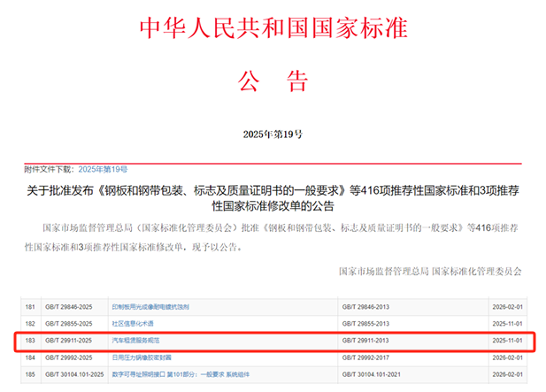Click replaced standard GB/T 29855-2013
546x392 pixels.
365,323
